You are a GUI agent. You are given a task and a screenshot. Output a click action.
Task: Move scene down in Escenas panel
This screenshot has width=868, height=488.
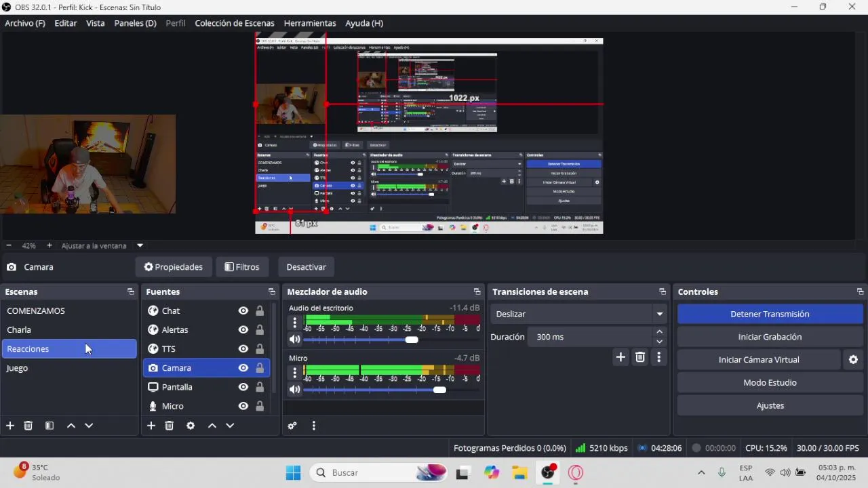(x=89, y=426)
